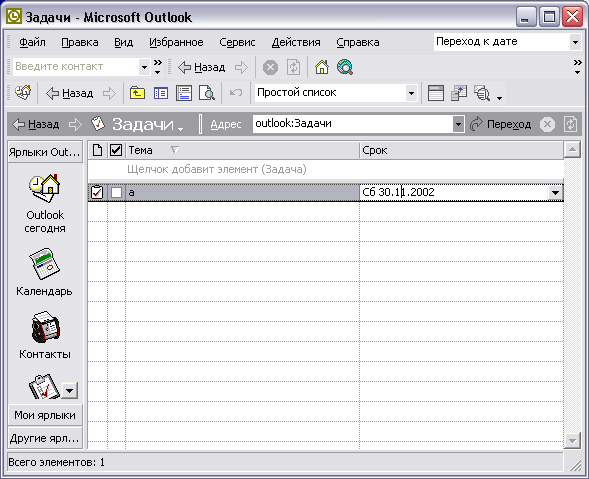Click the New task icon in the toolbar
Viewport: 589px width, 479px height.
click(x=23, y=92)
